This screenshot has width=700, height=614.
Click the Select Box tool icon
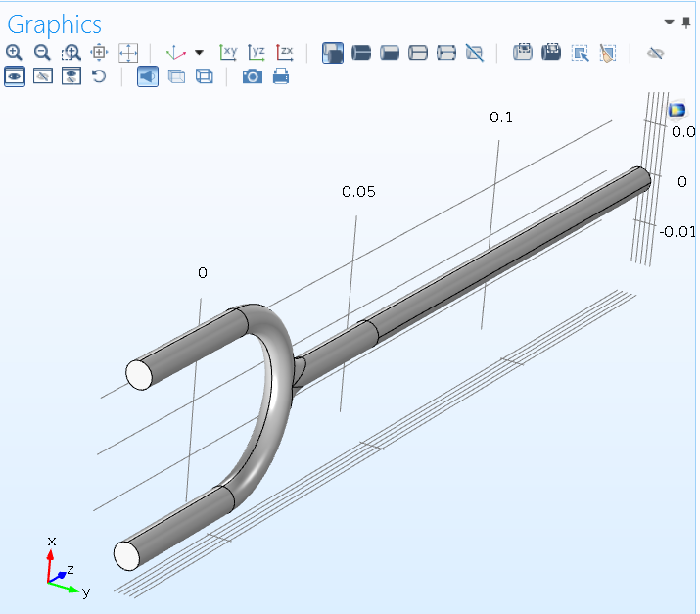(580, 53)
